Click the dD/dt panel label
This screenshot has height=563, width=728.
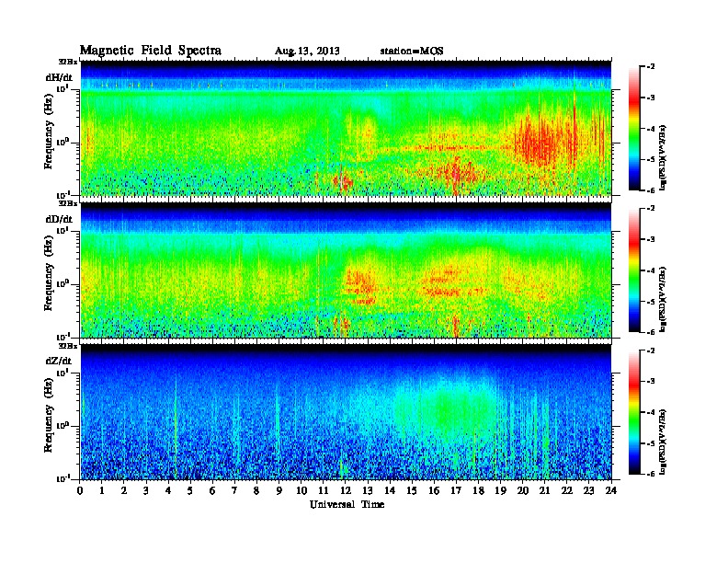(59, 219)
